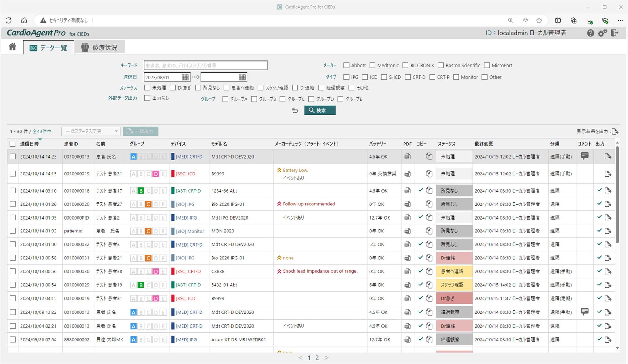Open start date calendar picker icon
The image size is (628, 364).
(x=185, y=77)
